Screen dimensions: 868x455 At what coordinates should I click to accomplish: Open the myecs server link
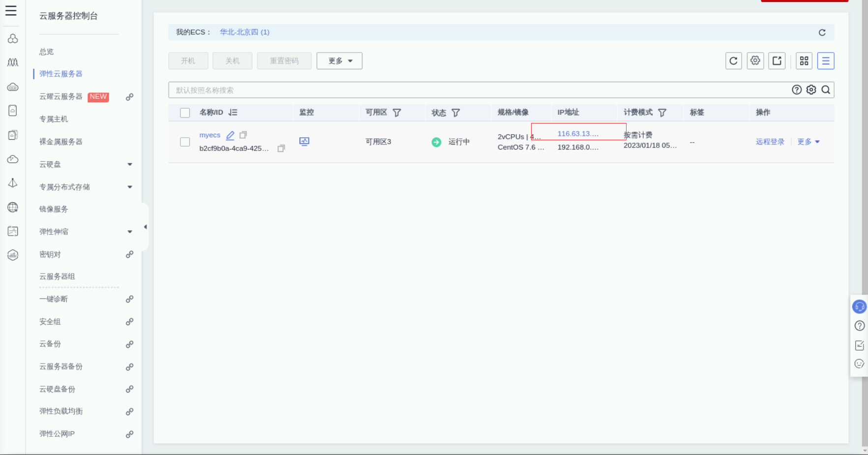point(210,135)
